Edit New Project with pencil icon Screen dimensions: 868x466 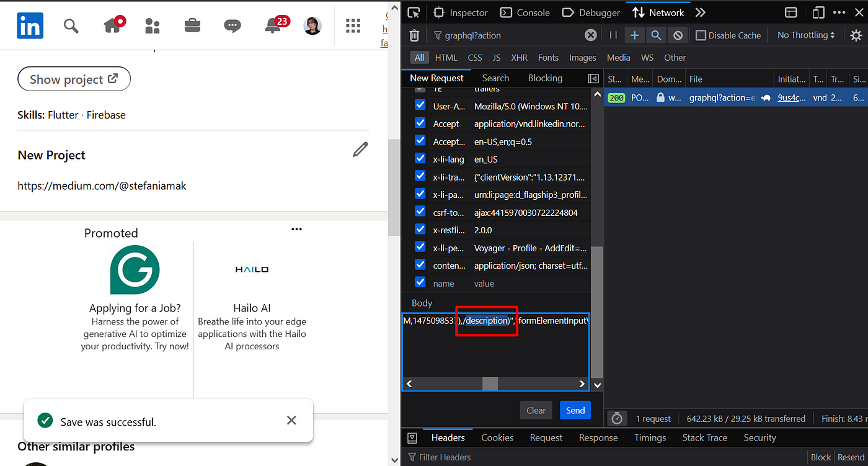360,150
